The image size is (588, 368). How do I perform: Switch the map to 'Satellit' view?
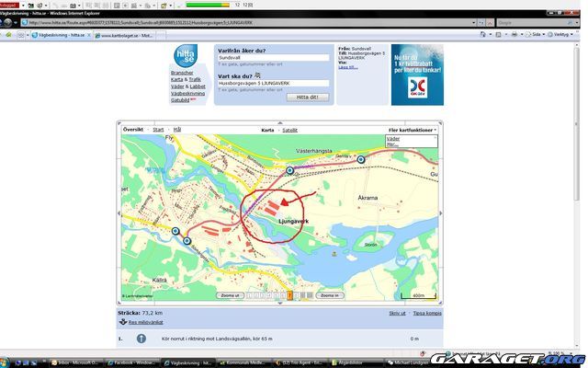289,131
